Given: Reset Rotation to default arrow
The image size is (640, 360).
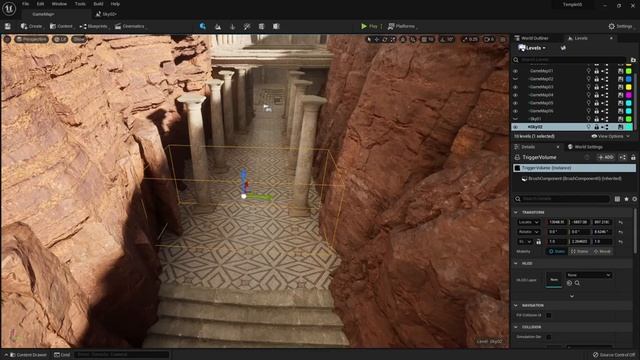Looking at the screenshot, I should [x=620, y=232].
